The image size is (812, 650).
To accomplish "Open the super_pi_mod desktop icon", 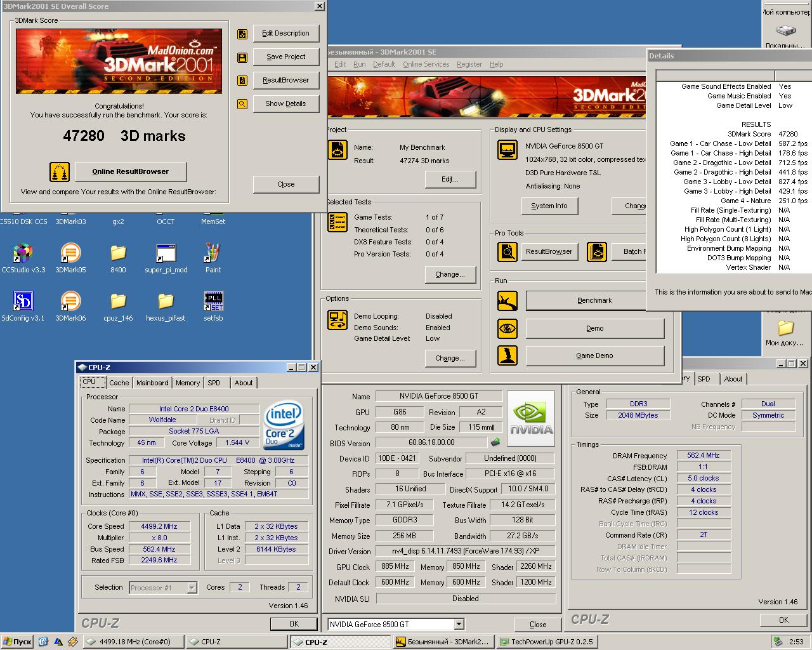I will (166, 253).
